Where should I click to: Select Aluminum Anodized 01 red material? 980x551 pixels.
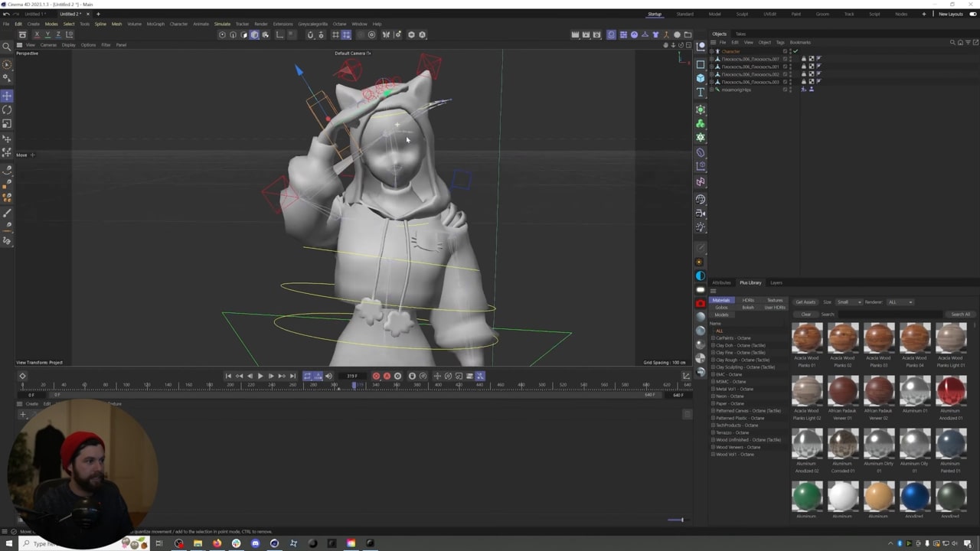pyautogui.click(x=950, y=391)
